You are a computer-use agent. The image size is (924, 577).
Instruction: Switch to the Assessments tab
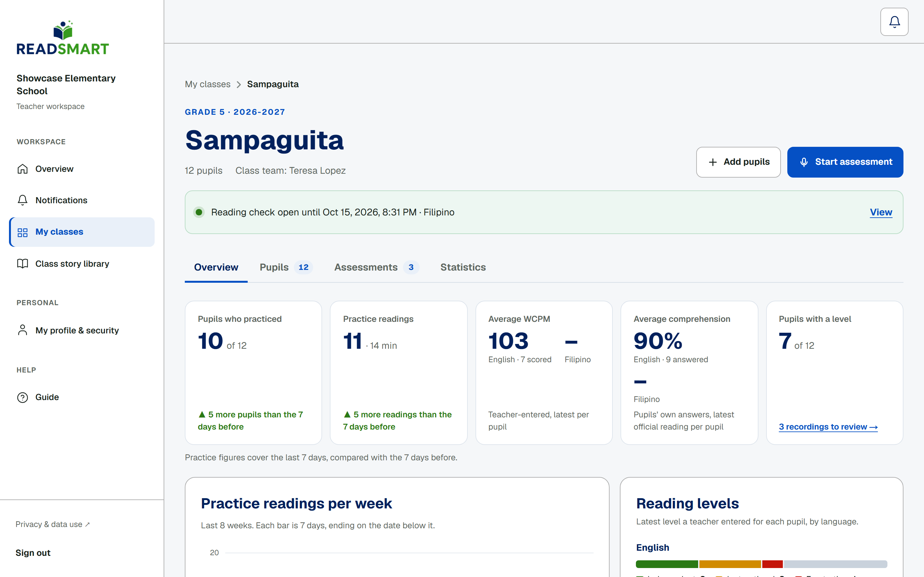[x=376, y=267]
